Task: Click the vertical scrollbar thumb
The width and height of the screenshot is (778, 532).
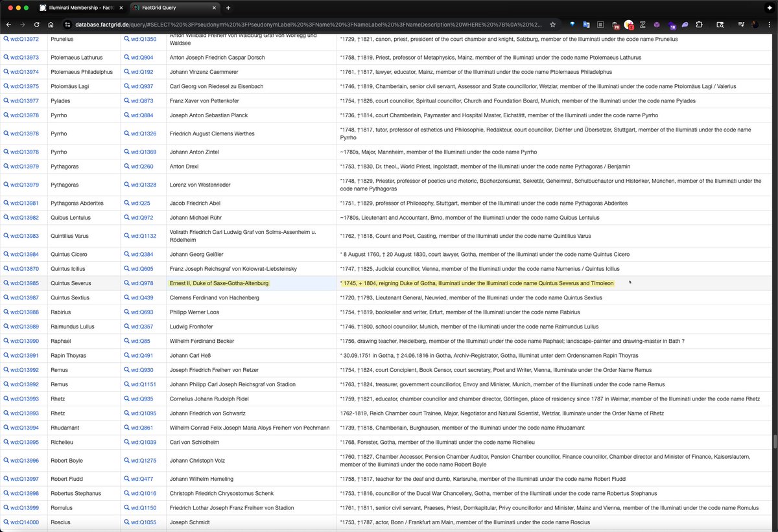Action: [x=775, y=442]
